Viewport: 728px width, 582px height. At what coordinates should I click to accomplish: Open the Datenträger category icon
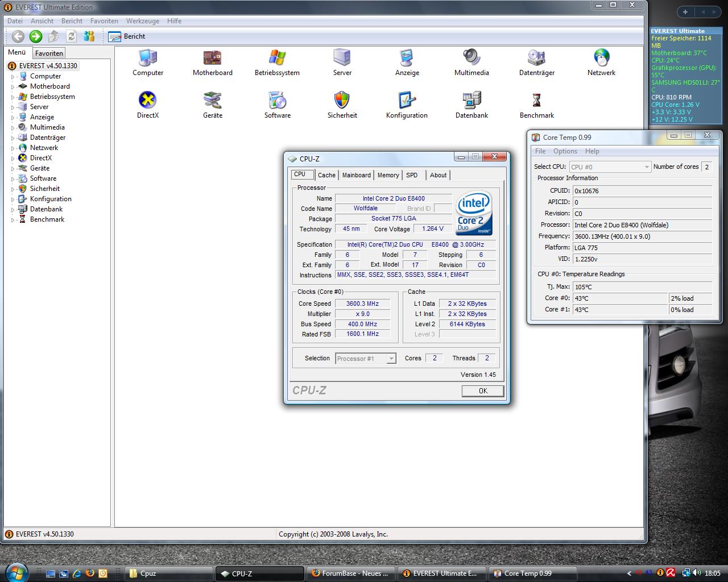[536, 57]
